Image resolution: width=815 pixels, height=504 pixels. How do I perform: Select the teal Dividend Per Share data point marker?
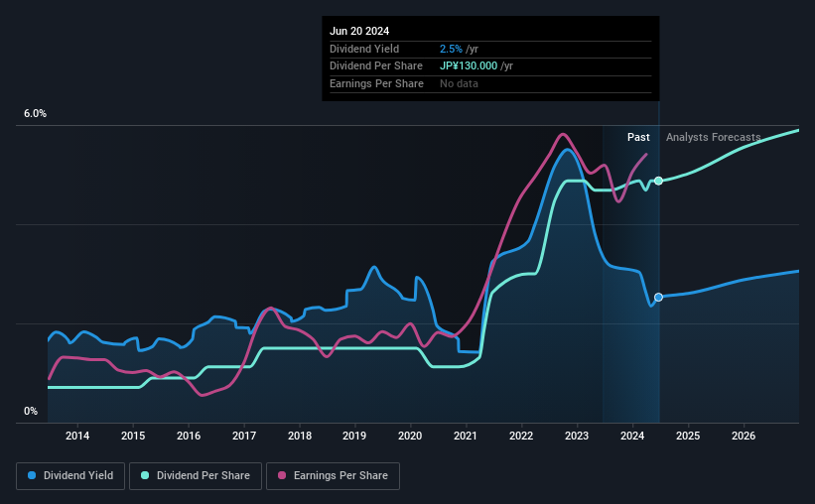click(x=658, y=181)
